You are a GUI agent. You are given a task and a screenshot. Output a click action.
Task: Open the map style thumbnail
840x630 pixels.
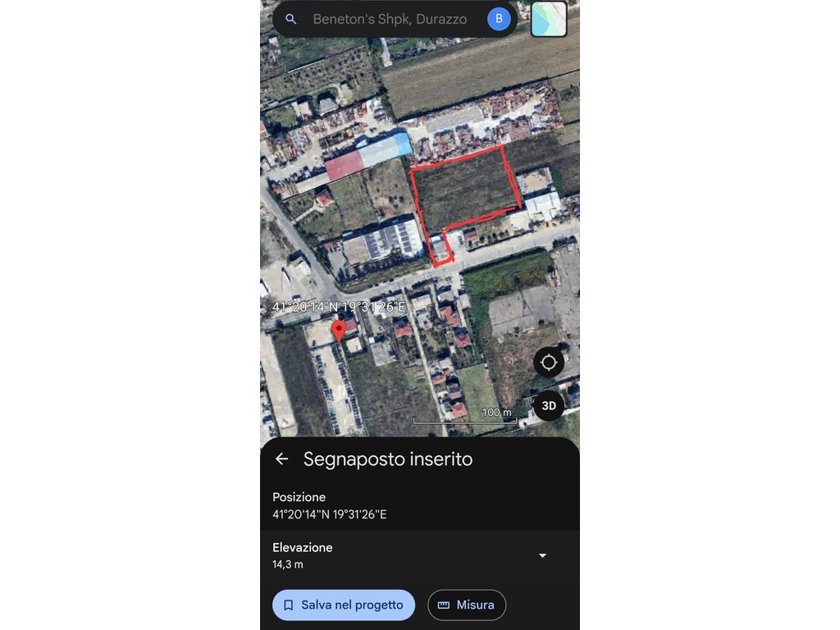tap(549, 19)
